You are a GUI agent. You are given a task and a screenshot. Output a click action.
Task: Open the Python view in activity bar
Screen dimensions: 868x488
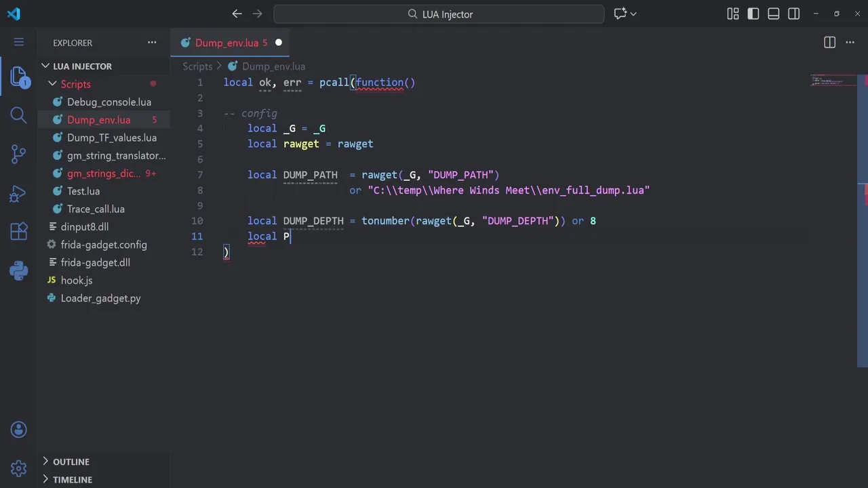pos(19,271)
